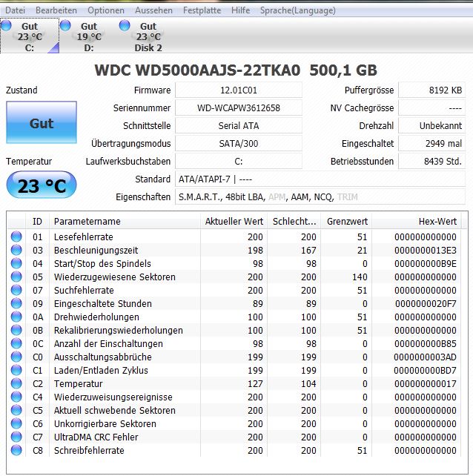Viewport: 473px width, 476px height.
Task: Click status icon for Suchfehlerrate row
Action: tap(16, 290)
